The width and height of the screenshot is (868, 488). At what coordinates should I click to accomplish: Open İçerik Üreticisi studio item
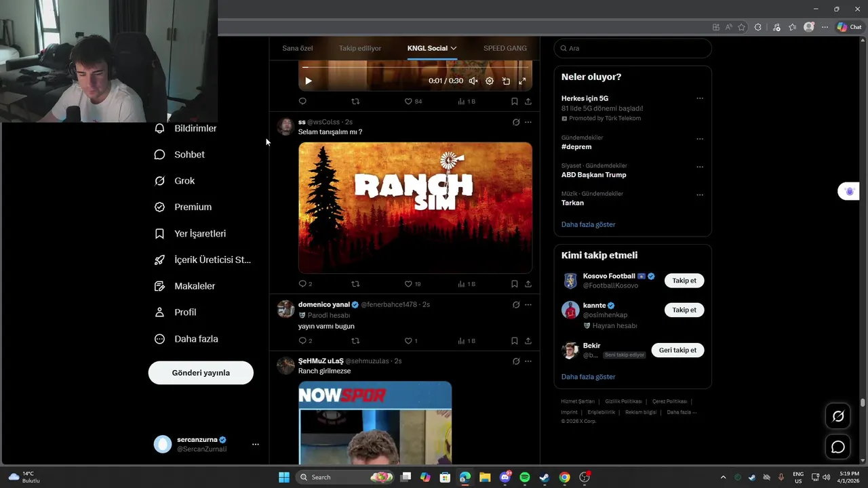(203, 260)
